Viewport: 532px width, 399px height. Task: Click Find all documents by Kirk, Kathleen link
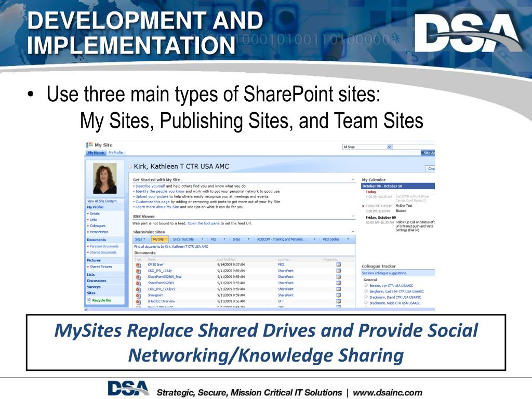coord(171,247)
